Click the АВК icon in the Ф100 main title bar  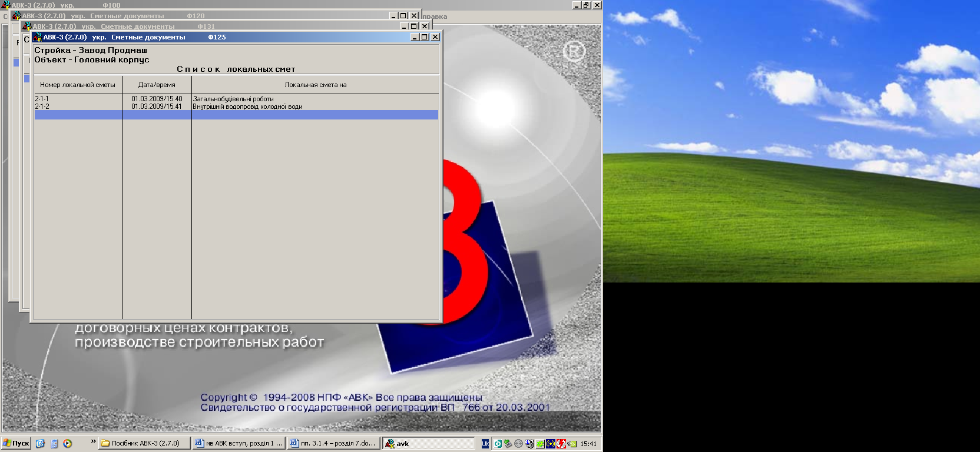coord(6,5)
